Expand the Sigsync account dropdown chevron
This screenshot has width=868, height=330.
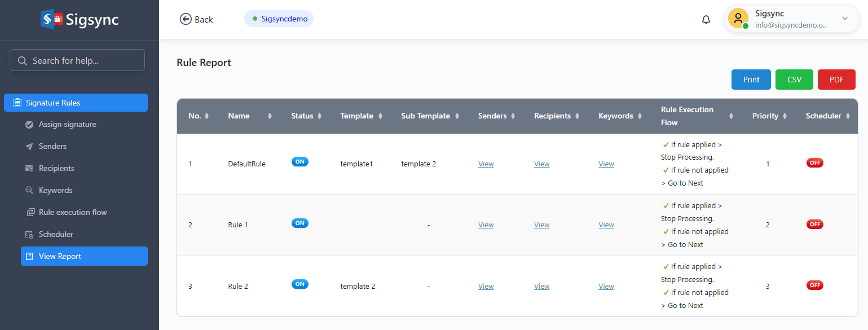click(x=844, y=19)
